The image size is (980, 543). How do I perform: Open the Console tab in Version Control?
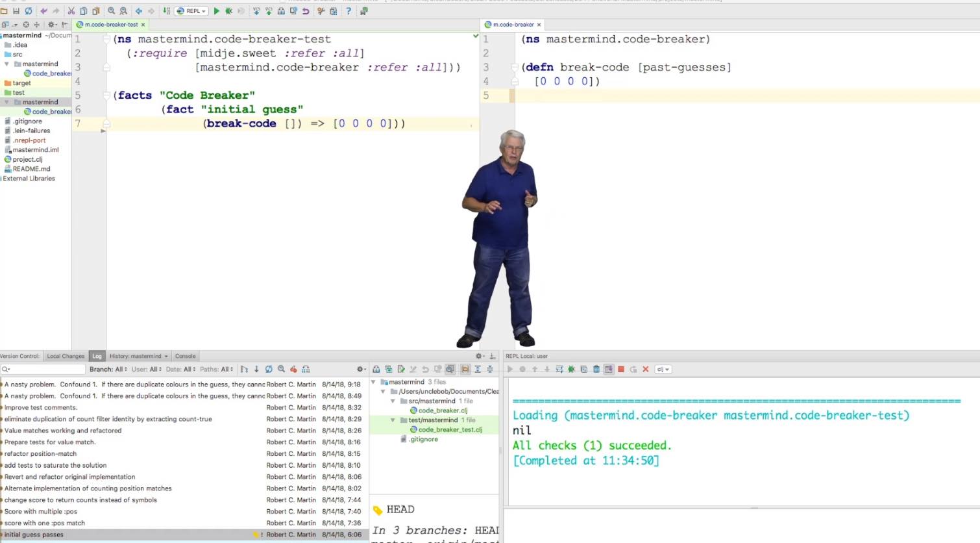pyautogui.click(x=185, y=356)
